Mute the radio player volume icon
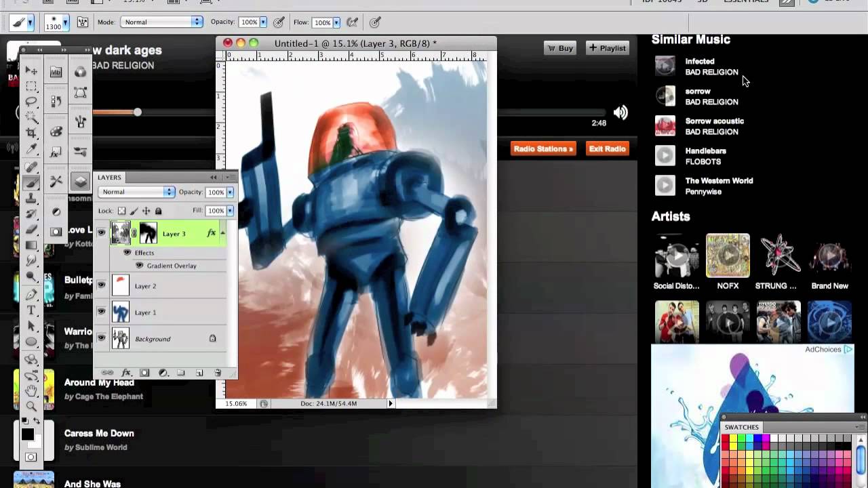868x488 pixels. 620,113
